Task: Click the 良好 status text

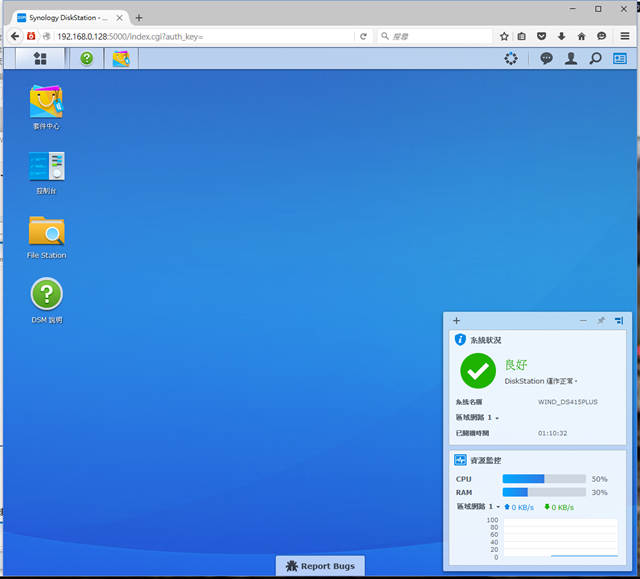Action: 516,364
